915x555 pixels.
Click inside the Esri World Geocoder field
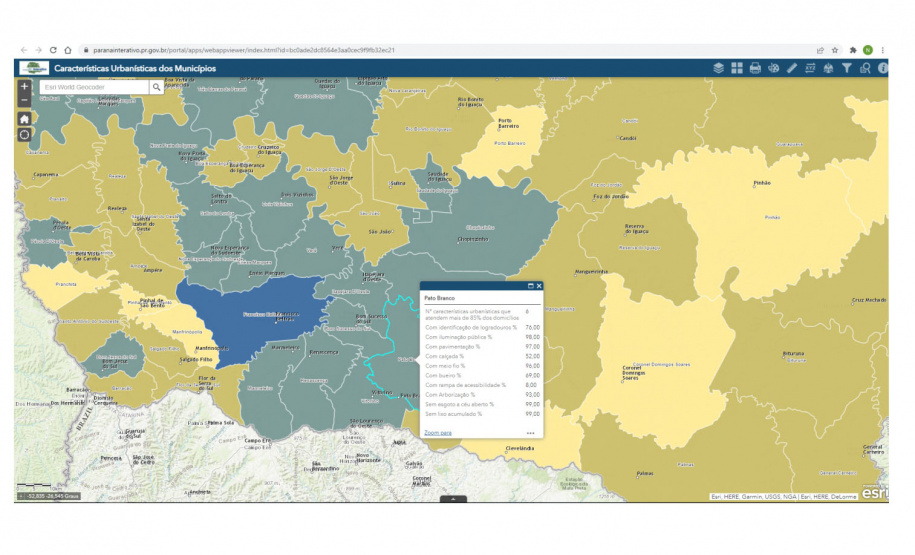coord(95,87)
